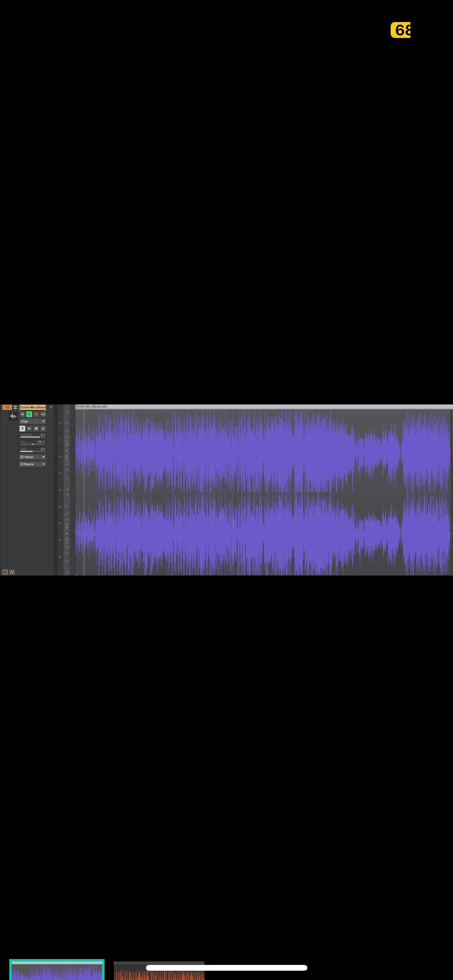Click the orange take lanes icon
Viewport: 453px width, 980px height.
pos(5,572)
